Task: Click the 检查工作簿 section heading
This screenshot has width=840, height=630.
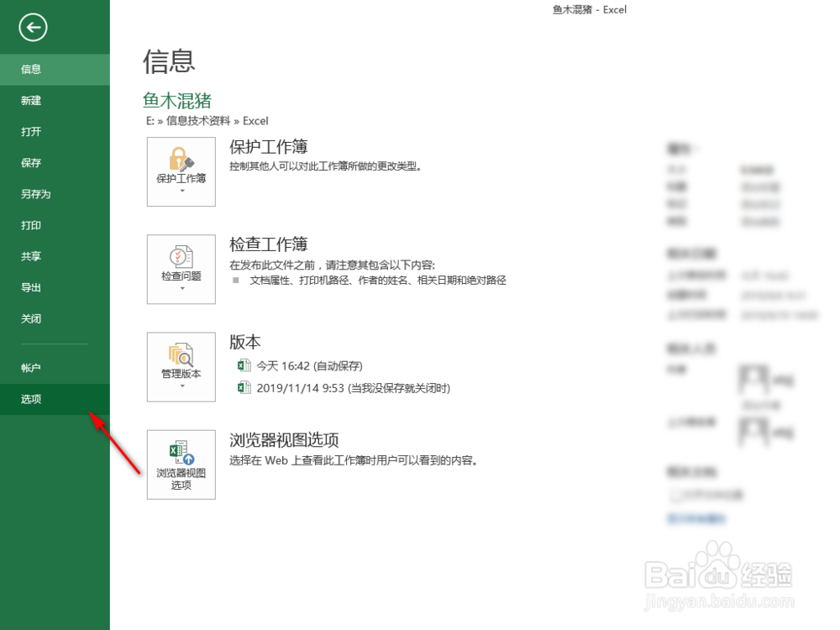Action: click(269, 244)
